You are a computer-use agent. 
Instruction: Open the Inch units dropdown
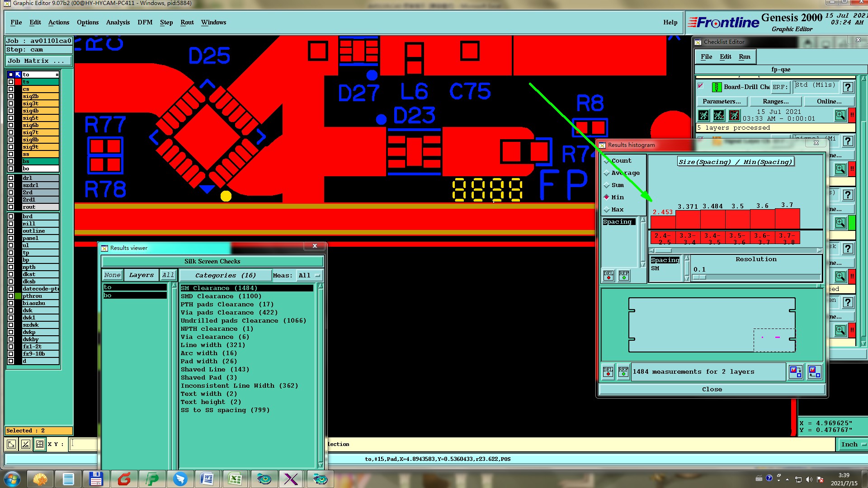click(853, 444)
